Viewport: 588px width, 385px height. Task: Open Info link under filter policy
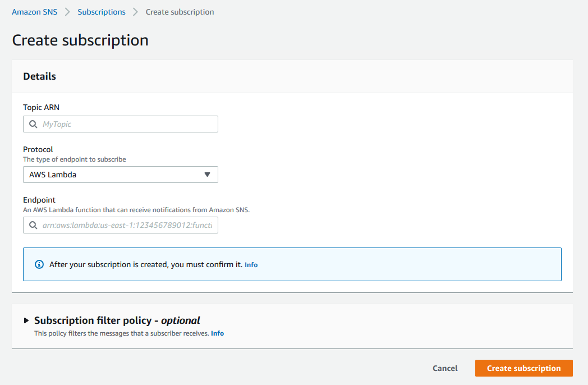pyautogui.click(x=217, y=333)
